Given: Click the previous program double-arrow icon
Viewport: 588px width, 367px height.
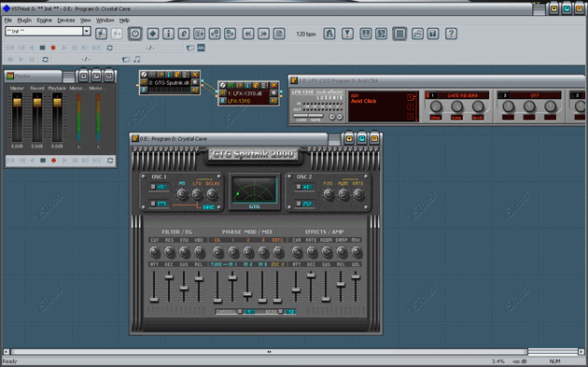Looking at the screenshot, I should coord(248,34).
